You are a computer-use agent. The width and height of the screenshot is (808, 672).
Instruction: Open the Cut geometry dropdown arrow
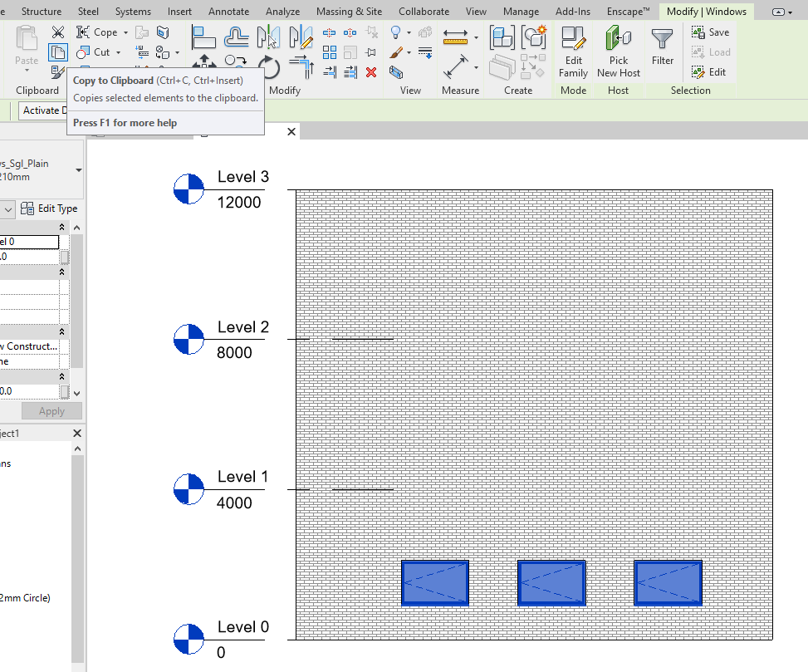click(119, 52)
